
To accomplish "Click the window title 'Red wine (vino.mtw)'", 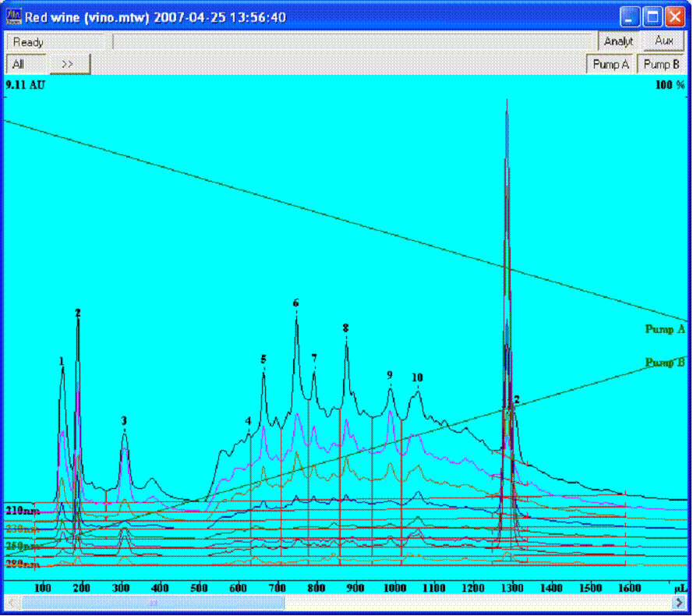I will point(87,17).
